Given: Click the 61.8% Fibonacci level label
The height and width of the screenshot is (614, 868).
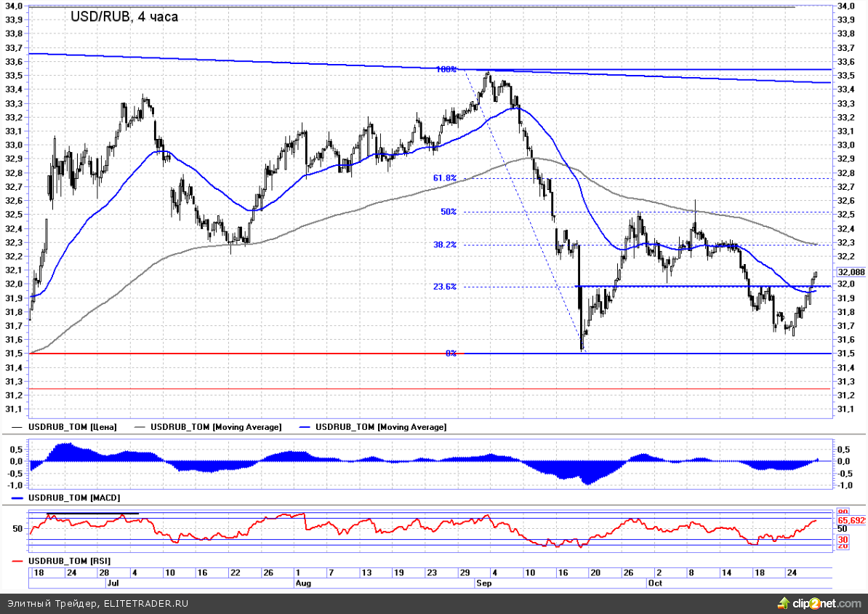Looking at the screenshot, I should point(445,178).
